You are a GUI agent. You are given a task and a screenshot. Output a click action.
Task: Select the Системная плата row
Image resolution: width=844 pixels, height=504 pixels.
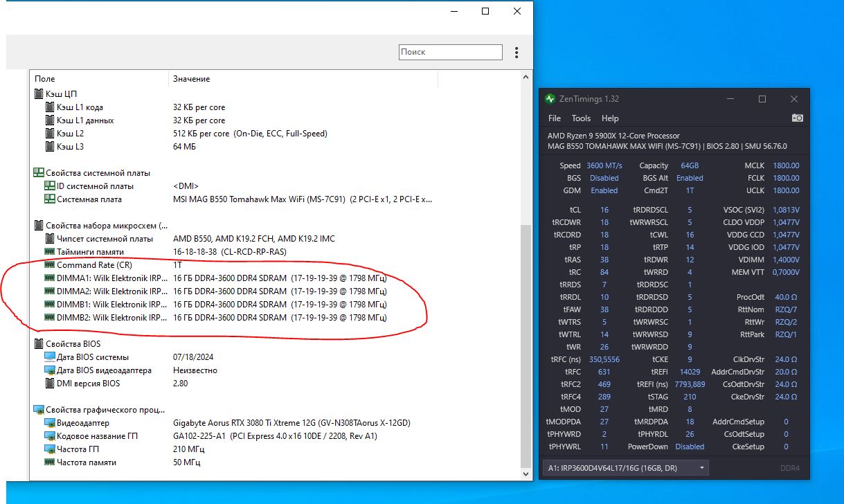click(x=274, y=199)
